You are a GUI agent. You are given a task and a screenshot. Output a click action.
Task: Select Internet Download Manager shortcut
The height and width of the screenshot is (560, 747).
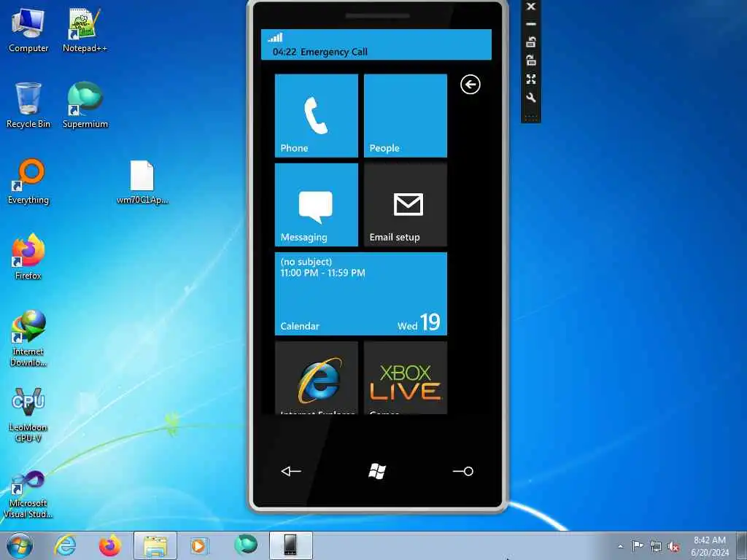click(x=28, y=338)
